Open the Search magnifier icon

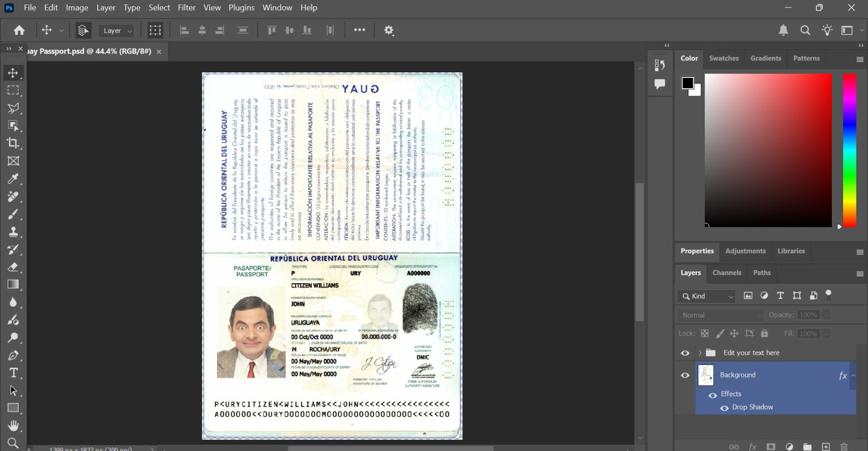point(805,31)
